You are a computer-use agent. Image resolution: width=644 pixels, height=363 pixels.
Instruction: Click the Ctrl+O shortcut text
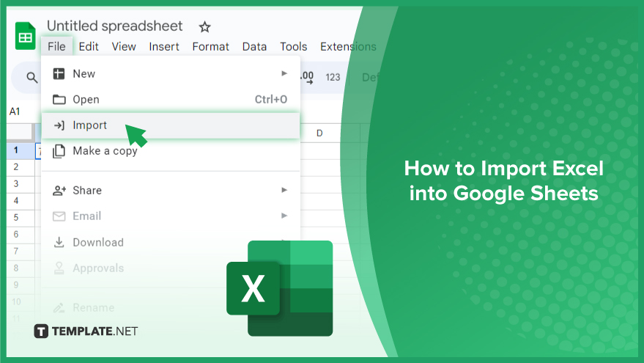270,100
